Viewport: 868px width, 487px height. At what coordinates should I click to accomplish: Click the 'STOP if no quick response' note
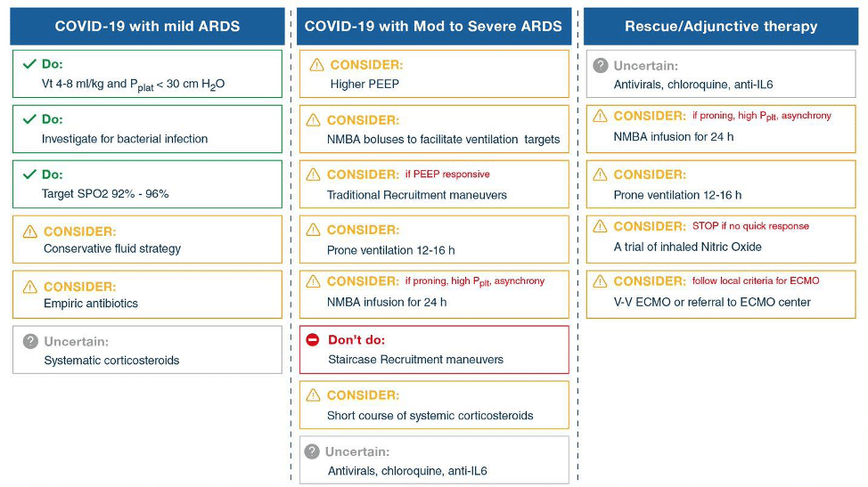[x=750, y=226]
